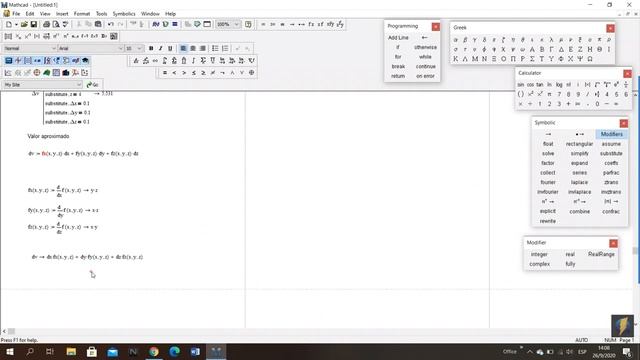Insert the greater-or-equal operator from the Boolean toolbar
Image resolution: width=640 pixels, height=360 pixels.
(203, 73)
